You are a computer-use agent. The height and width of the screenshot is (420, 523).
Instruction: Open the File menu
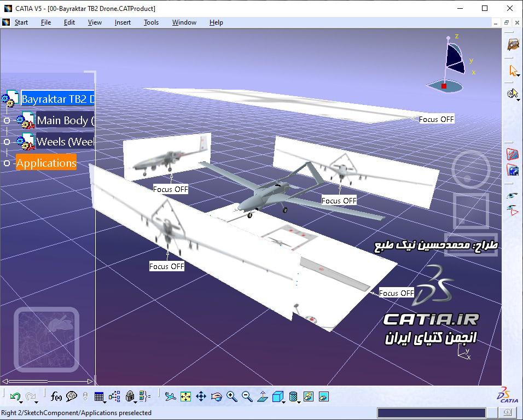pos(46,22)
